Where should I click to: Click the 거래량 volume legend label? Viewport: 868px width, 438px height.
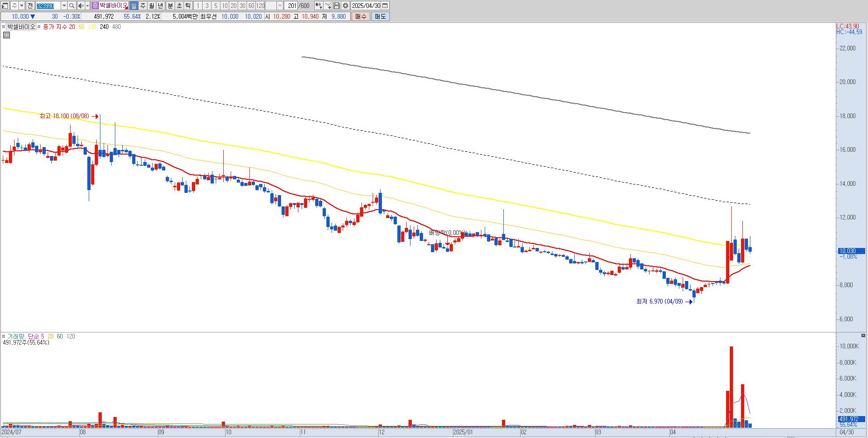16,336
